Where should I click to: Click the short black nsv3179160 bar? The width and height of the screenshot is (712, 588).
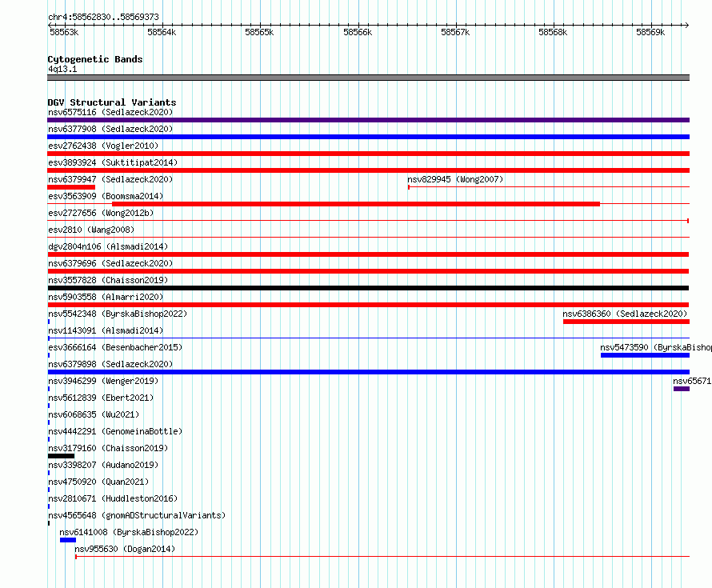61,456
